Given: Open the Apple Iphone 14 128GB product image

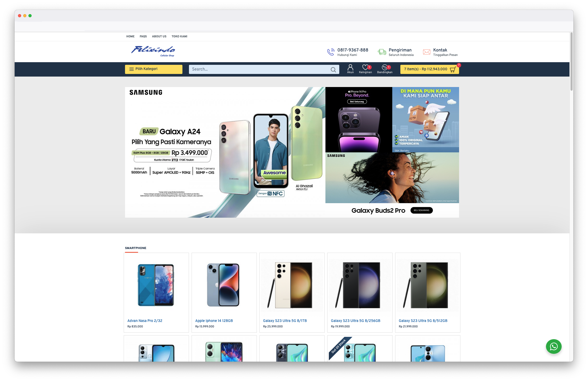Looking at the screenshot, I should click(224, 285).
